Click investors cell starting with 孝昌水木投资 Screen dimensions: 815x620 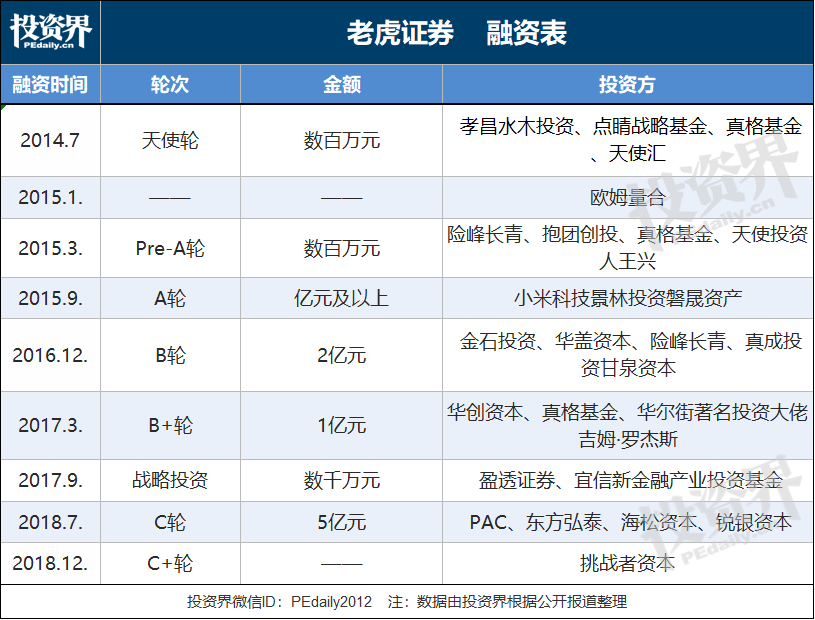point(627,140)
